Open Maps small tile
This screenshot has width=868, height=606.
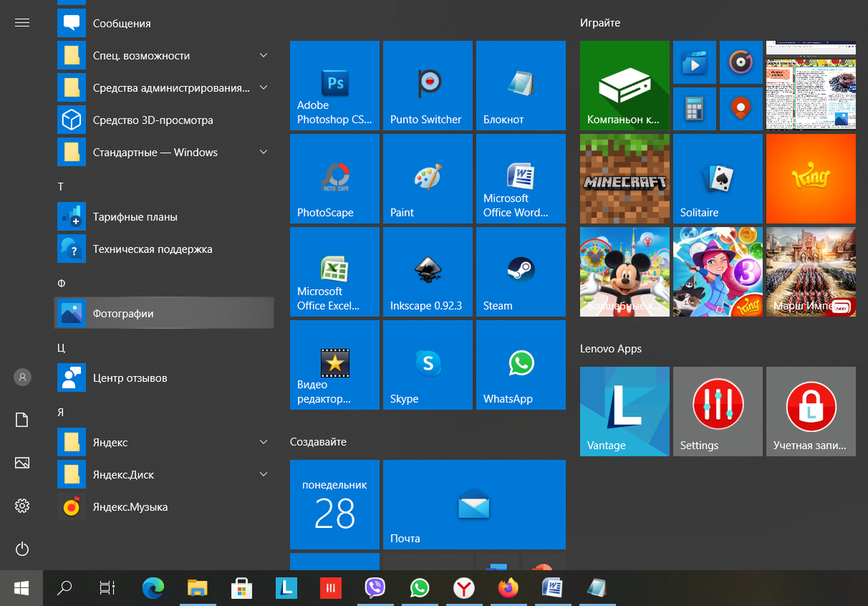pyautogui.click(x=741, y=108)
